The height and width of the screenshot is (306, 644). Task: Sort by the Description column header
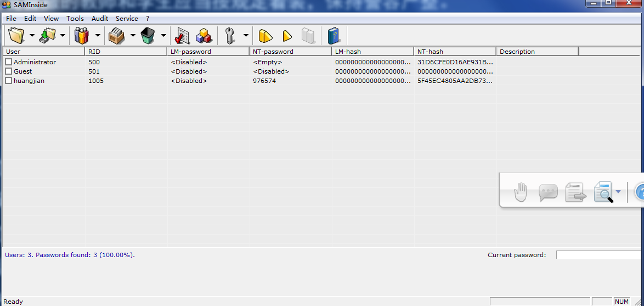click(537, 52)
